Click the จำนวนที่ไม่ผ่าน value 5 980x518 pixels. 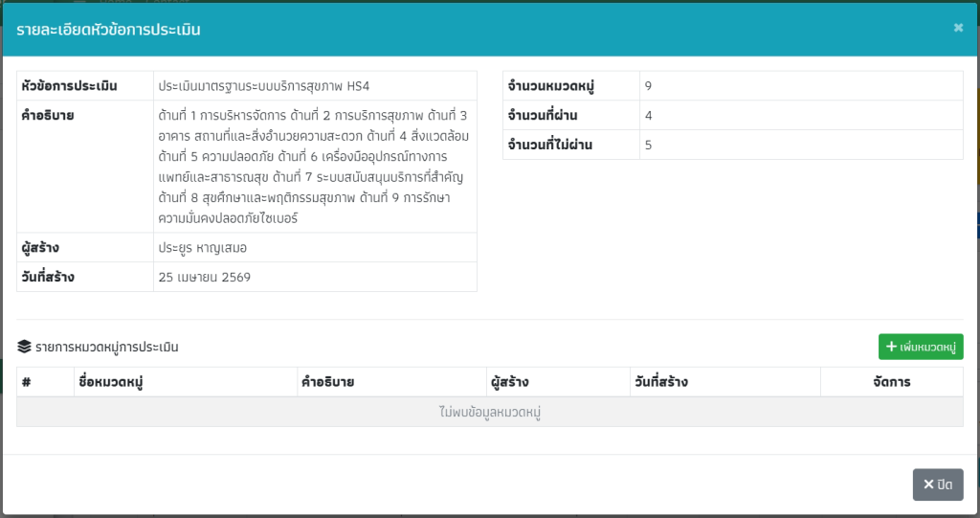click(649, 146)
